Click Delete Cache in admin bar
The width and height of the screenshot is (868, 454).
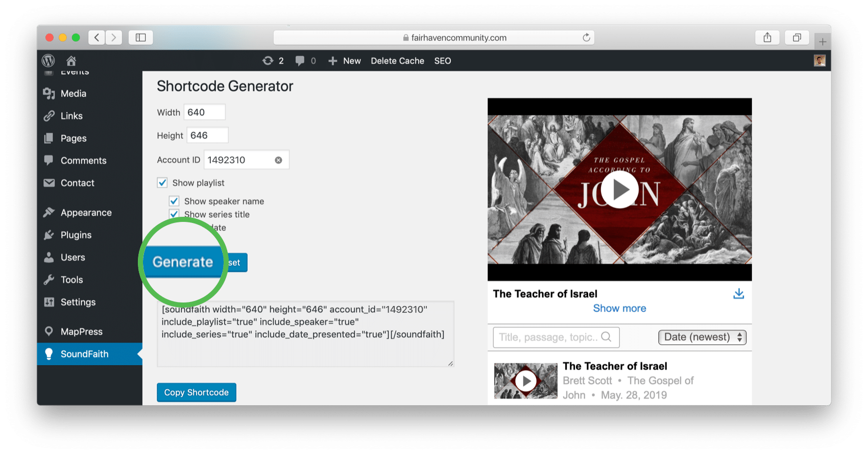(397, 61)
